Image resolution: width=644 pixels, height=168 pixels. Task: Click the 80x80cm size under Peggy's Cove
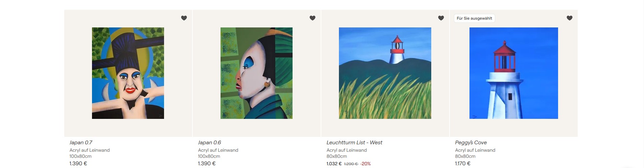click(x=465, y=156)
